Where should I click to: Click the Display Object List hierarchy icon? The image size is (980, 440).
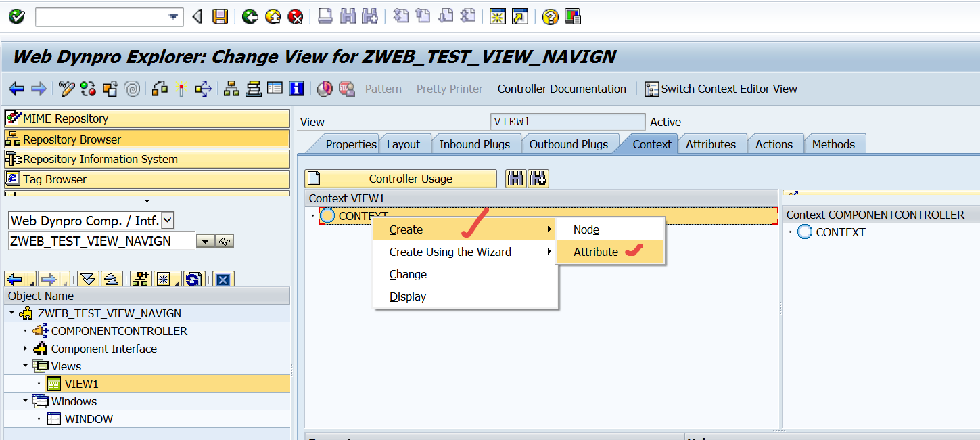[232, 89]
